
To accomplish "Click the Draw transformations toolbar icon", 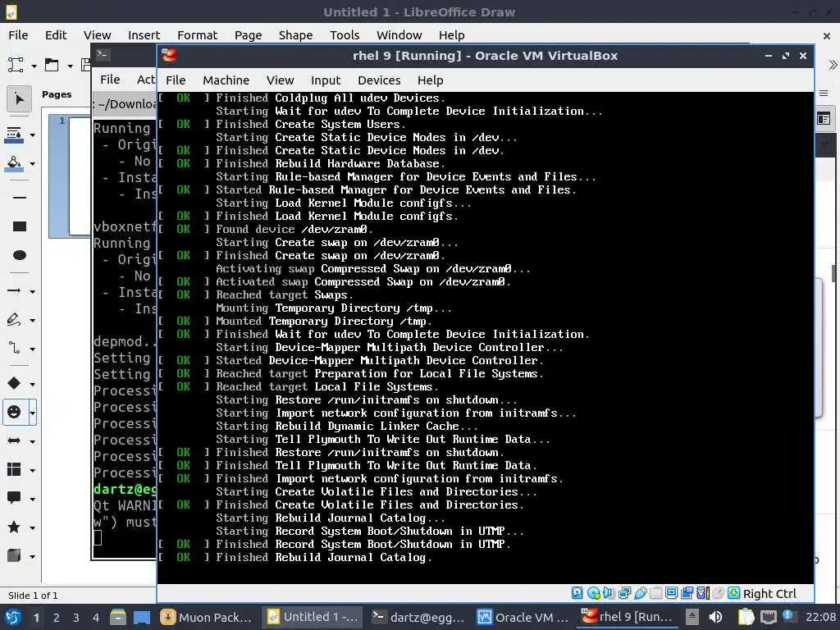I will tap(16, 66).
